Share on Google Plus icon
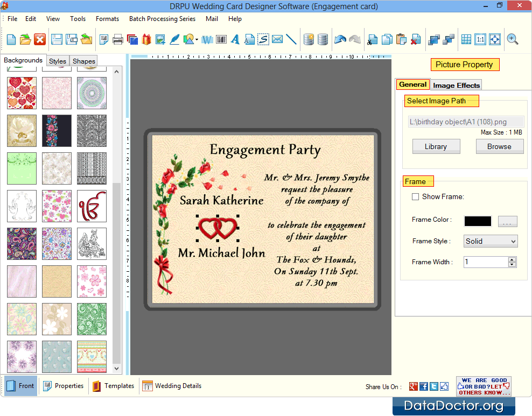The height and width of the screenshot is (416, 532). point(413,386)
